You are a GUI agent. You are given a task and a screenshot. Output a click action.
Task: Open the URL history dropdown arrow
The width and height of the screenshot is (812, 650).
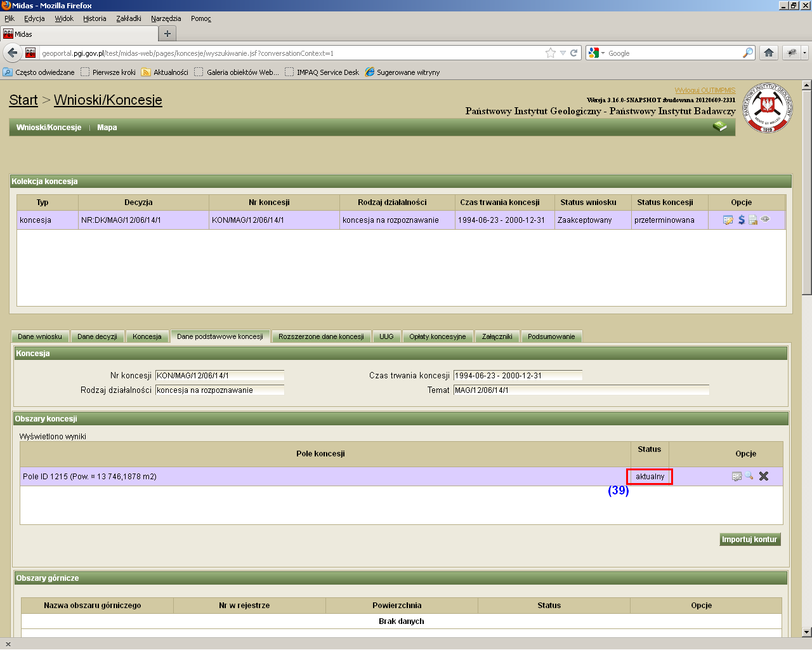(563, 53)
